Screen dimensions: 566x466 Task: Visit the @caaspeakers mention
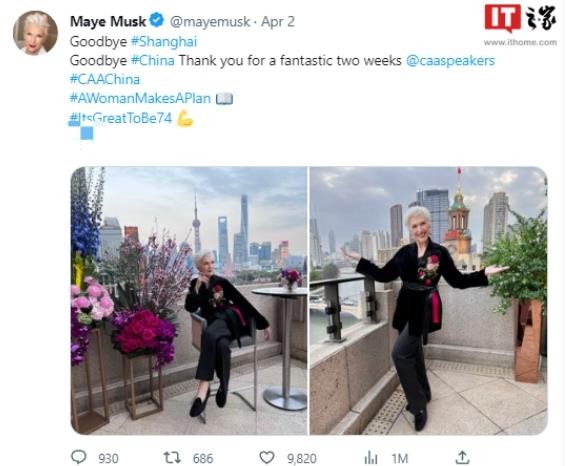450,61
